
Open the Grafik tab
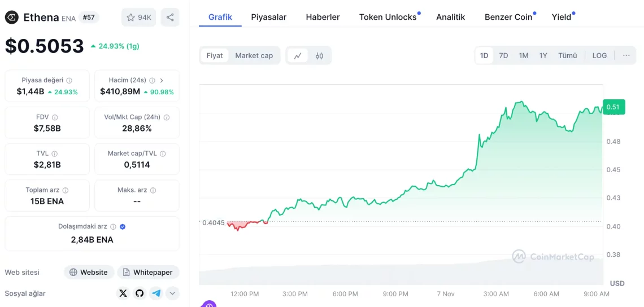tap(220, 17)
